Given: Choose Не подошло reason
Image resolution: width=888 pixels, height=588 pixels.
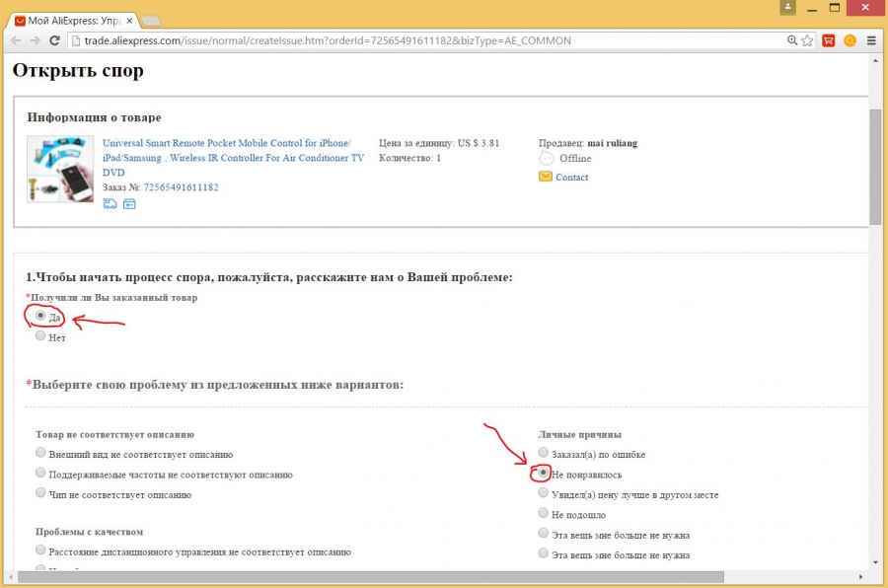Looking at the screenshot, I should point(543,513).
